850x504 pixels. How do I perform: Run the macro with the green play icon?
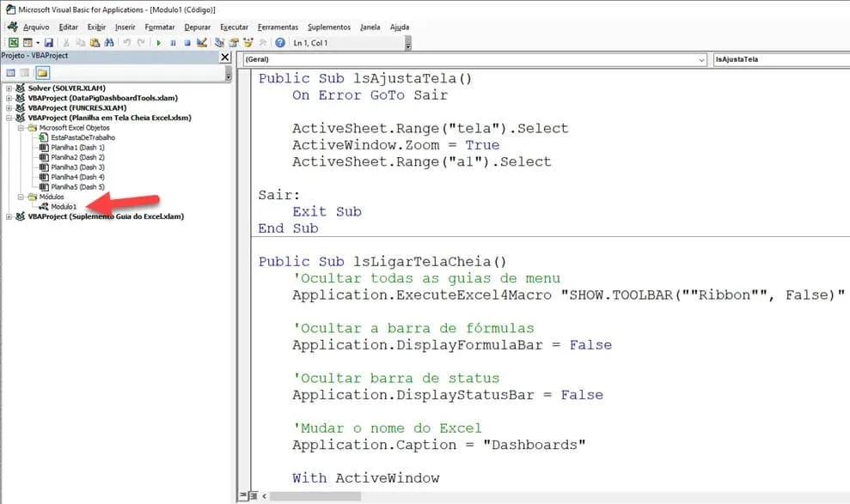coord(159,43)
